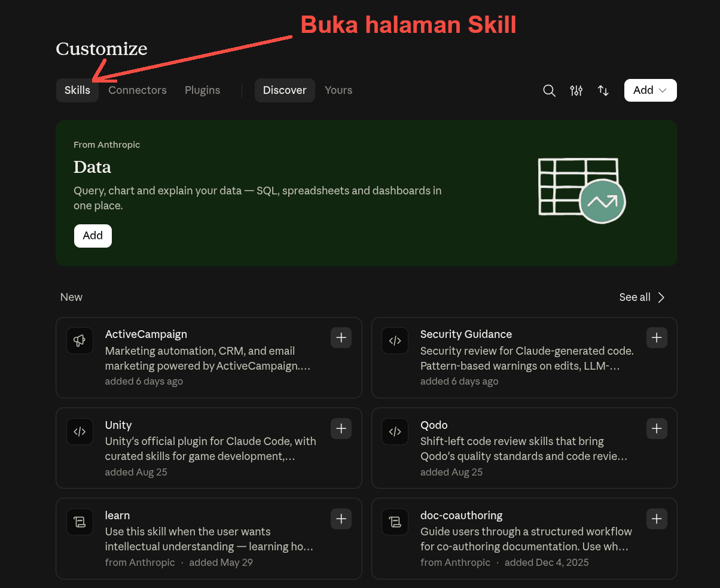Click the ActiveCampaign megaphone icon
Screen dimensions: 720x588
80,341
